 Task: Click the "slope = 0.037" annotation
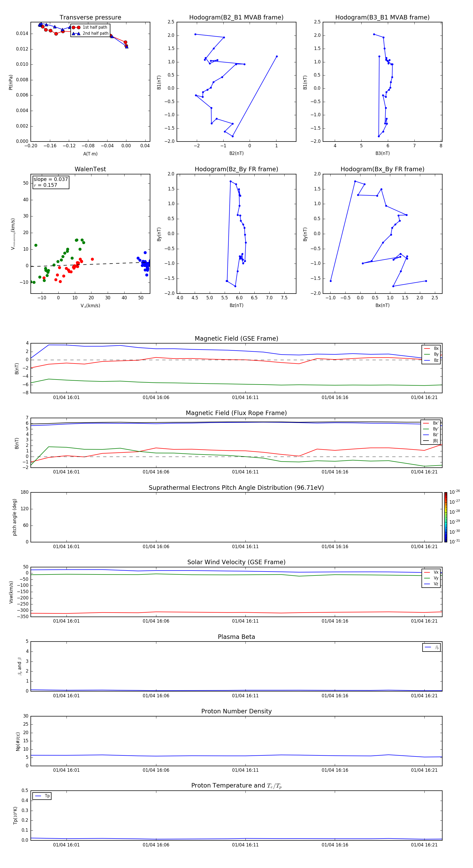50,179
